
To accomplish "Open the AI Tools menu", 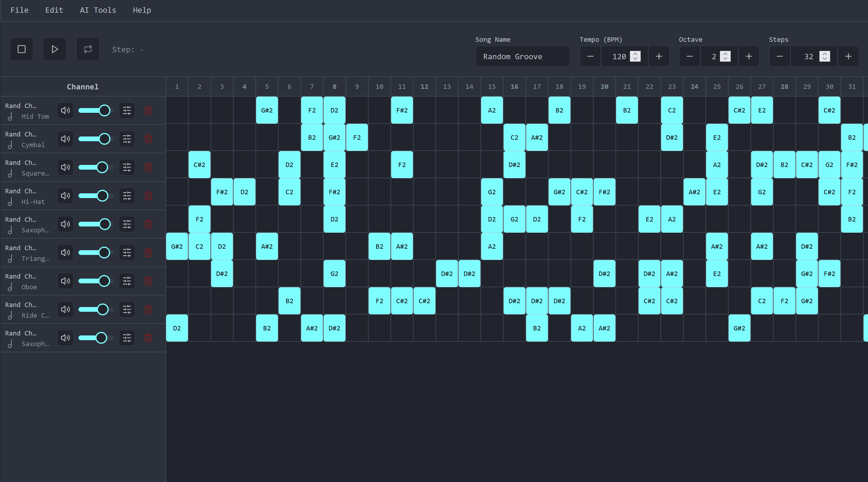I will pyautogui.click(x=98, y=10).
